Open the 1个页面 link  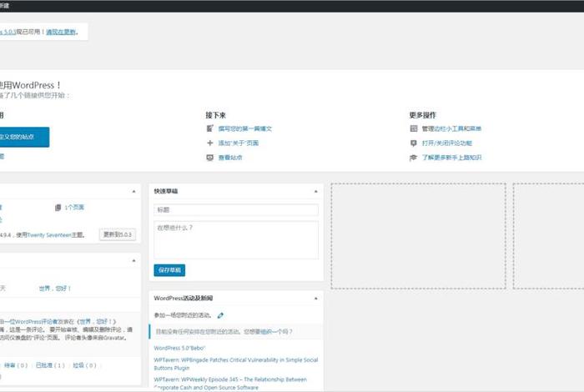pyautogui.click(x=74, y=208)
